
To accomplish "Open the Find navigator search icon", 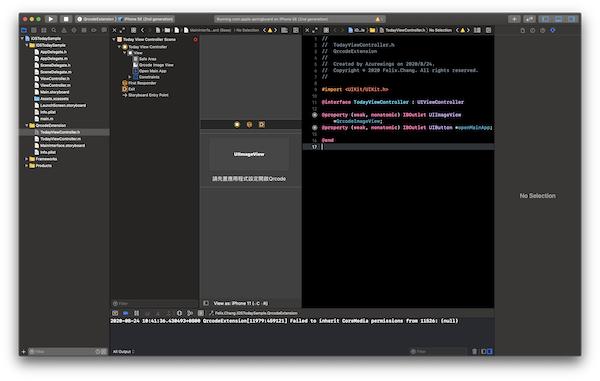I will pyautogui.click(x=54, y=30).
